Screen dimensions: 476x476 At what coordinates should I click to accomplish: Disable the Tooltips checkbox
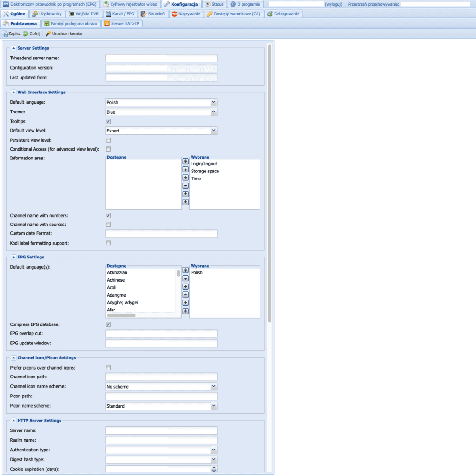pos(107,121)
